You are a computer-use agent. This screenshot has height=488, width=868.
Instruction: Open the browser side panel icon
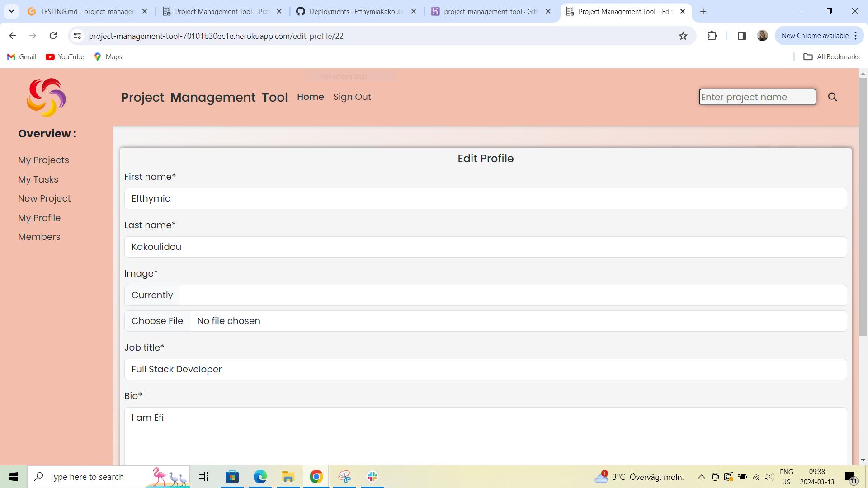741,36
